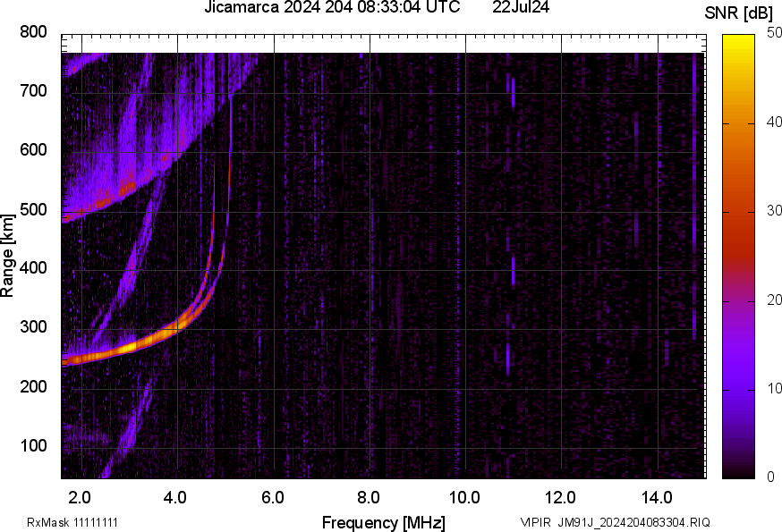Click the colorbar tick label '30'
The image size is (782, 532).
774,211
